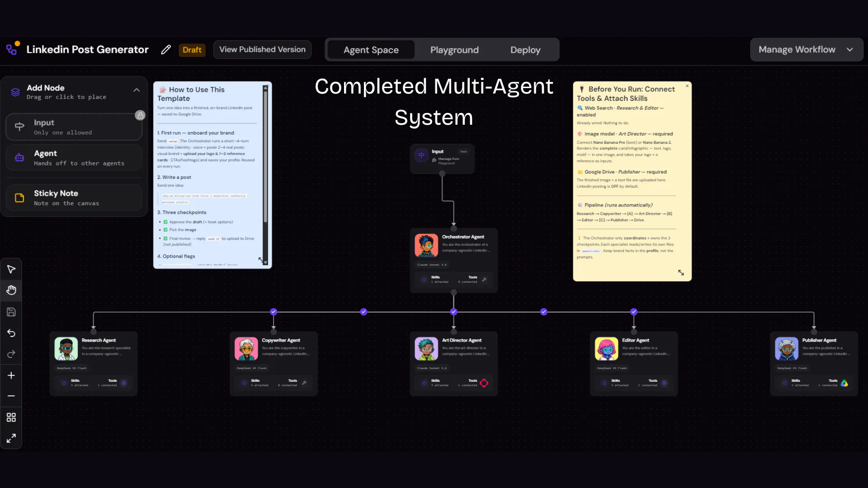Click red ring tool icon on Art Director Agent
868x488 pixels.
tap(484, 383)
